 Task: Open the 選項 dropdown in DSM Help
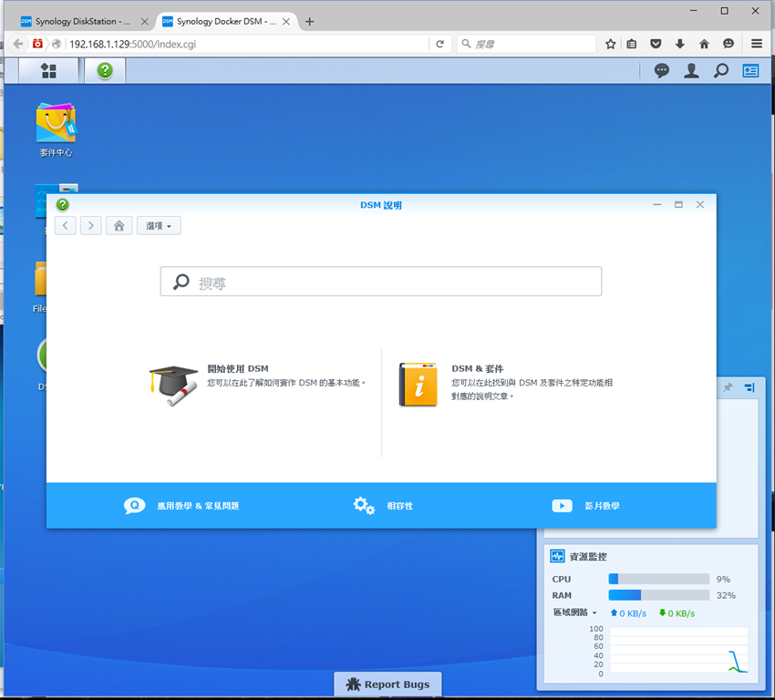click(159, 226)
